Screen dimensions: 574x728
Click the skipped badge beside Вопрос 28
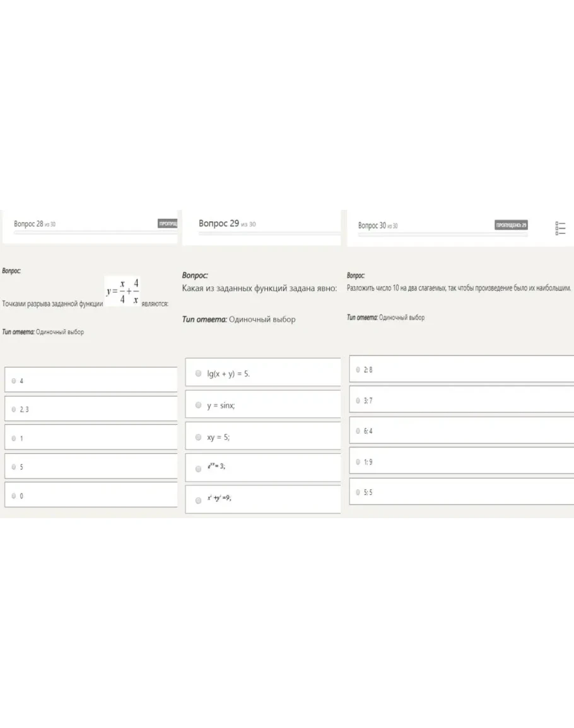168,224
